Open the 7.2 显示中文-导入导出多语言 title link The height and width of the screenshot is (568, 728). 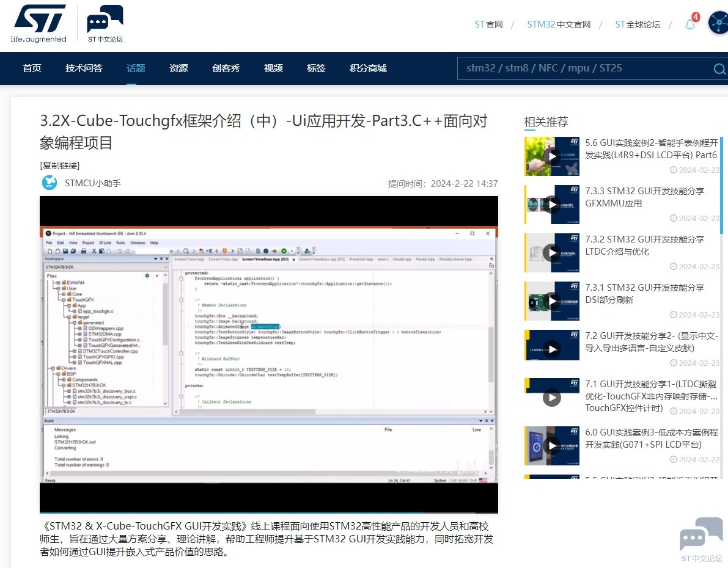(652, 342)
